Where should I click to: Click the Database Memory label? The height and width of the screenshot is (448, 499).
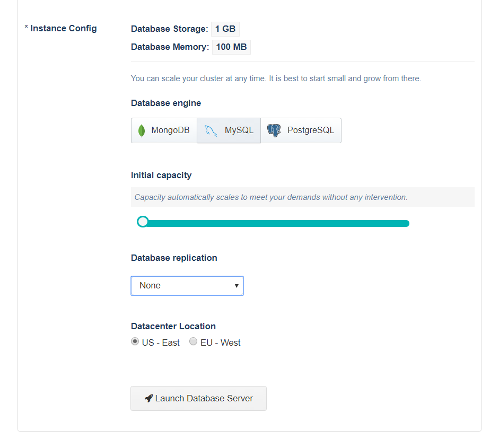coord(170,47)
